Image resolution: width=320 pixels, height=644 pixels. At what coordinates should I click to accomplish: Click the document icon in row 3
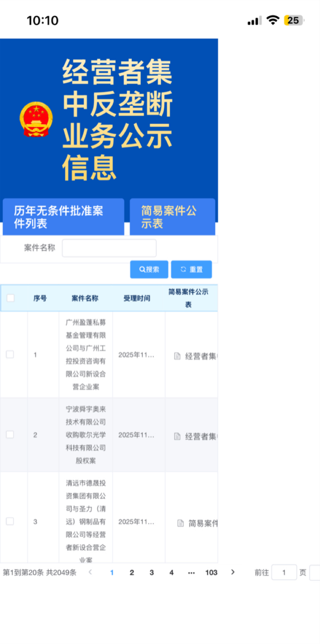(180, 523)
